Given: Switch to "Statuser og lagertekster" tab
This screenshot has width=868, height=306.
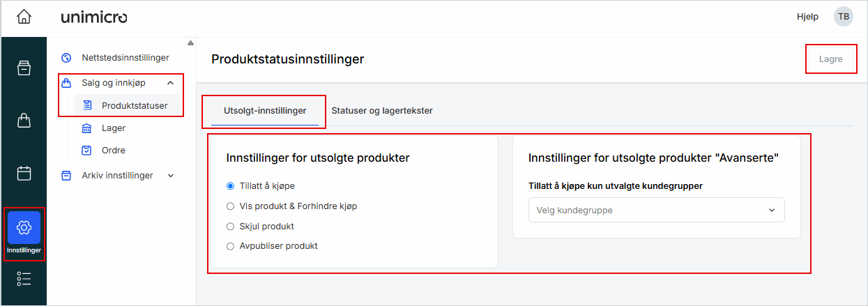Looking at the screenshot, I should click(x=382, y=111).
